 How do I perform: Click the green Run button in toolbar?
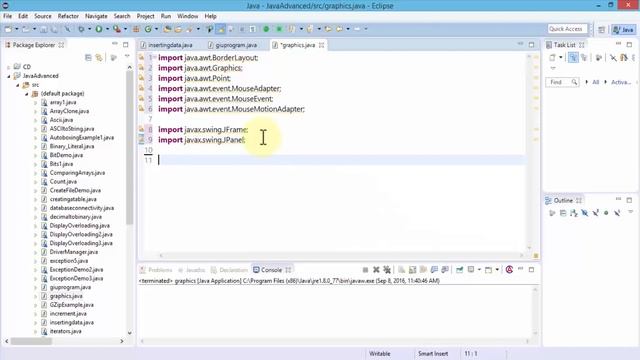pos(99,29)
